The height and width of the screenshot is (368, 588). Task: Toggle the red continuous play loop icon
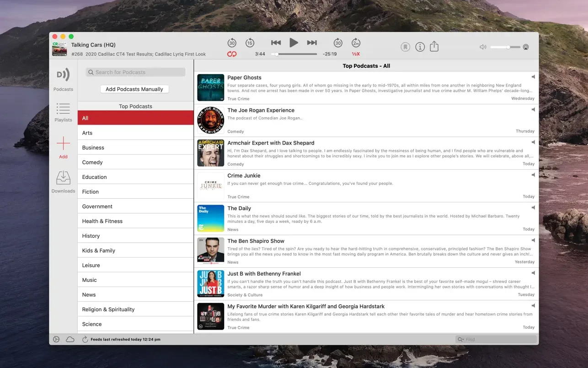click(232, 54)
